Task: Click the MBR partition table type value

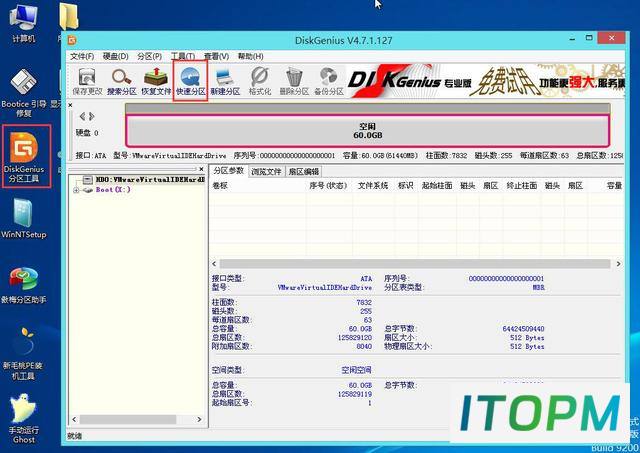Action: [x=538, y=288]
